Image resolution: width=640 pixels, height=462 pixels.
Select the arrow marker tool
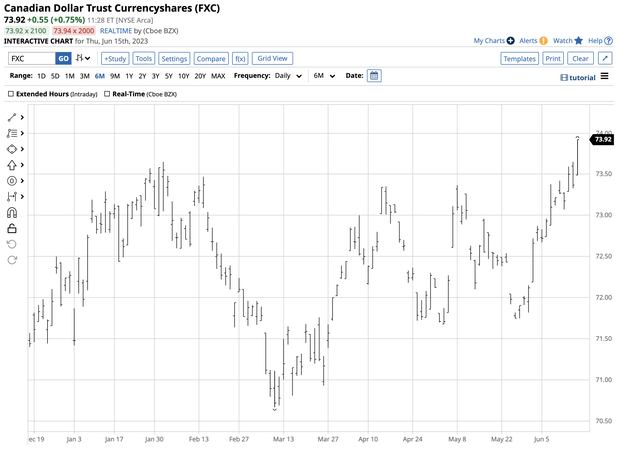(x=12, y=165)
